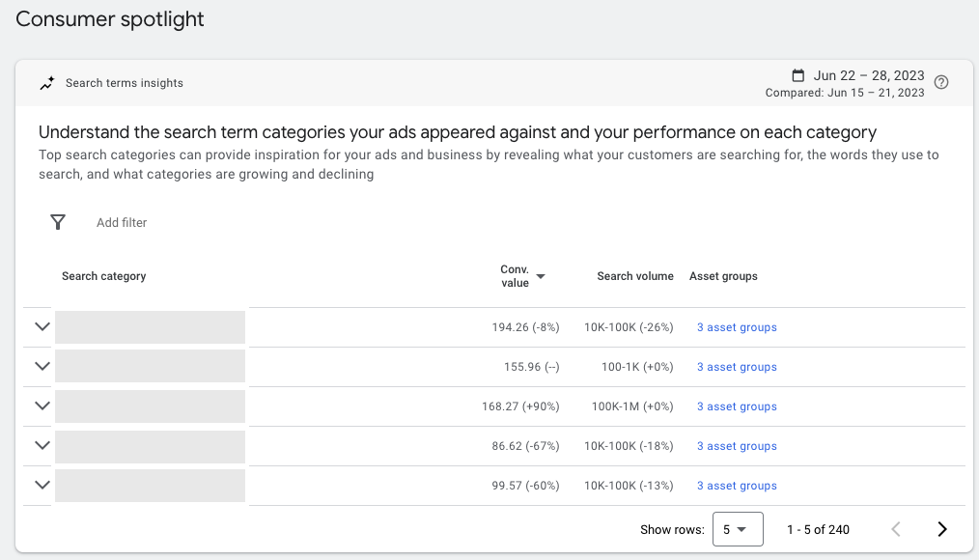This screenshot has width=979, height=560.
Task: Click the Search category column header
Action: click(x=103, y=276)
